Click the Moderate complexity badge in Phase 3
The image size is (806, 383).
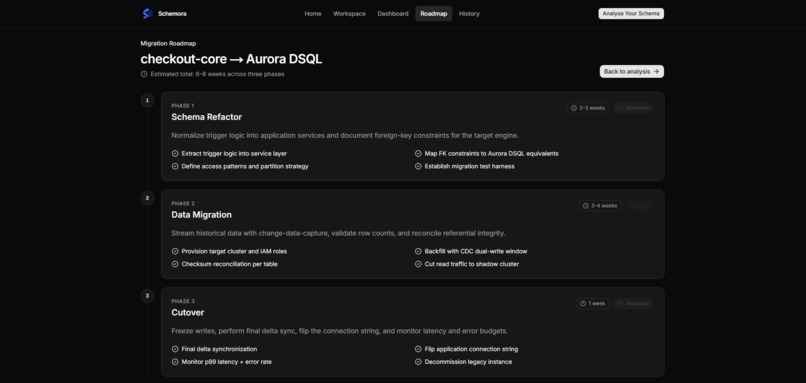[x=633, y=303]
